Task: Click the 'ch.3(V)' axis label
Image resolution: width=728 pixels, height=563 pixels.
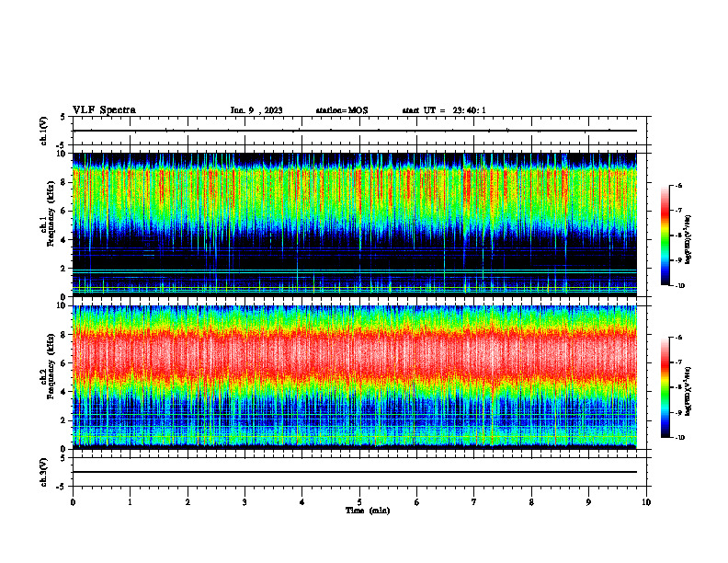Action: (x=44, y=472)
